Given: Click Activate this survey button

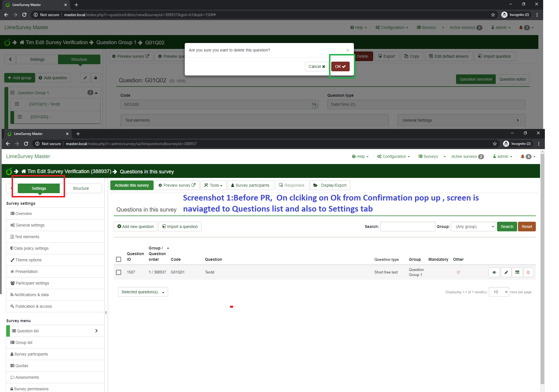Looking at the screenshot, I should (x=132, y=185).
